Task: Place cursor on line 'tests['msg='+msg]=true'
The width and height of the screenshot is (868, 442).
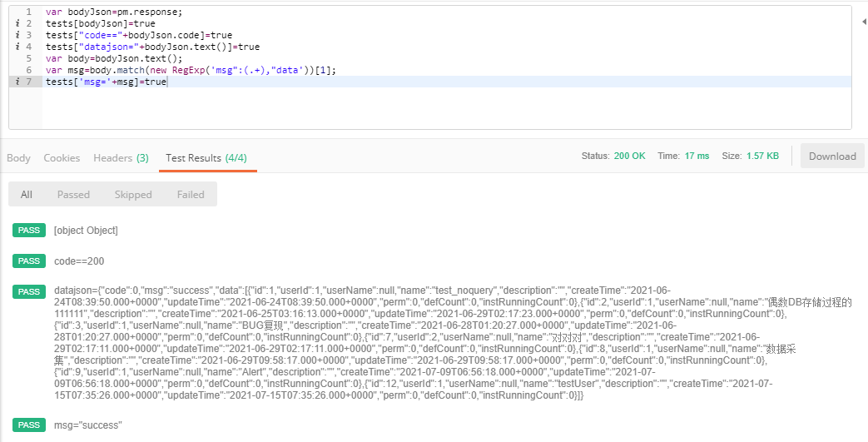Action: [x=106, y=82]
